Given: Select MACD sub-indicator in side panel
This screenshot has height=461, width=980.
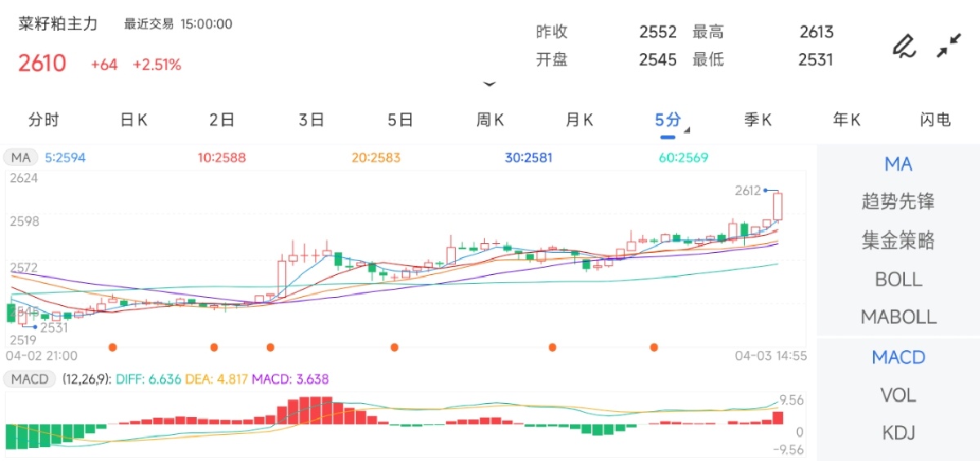Looking at the screenshot, I should click(898, 357).
